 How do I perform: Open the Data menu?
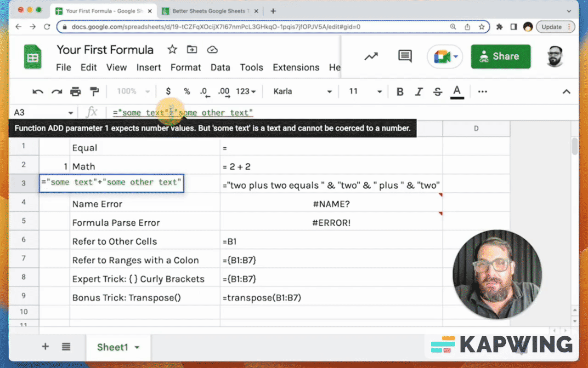(220, 68)
